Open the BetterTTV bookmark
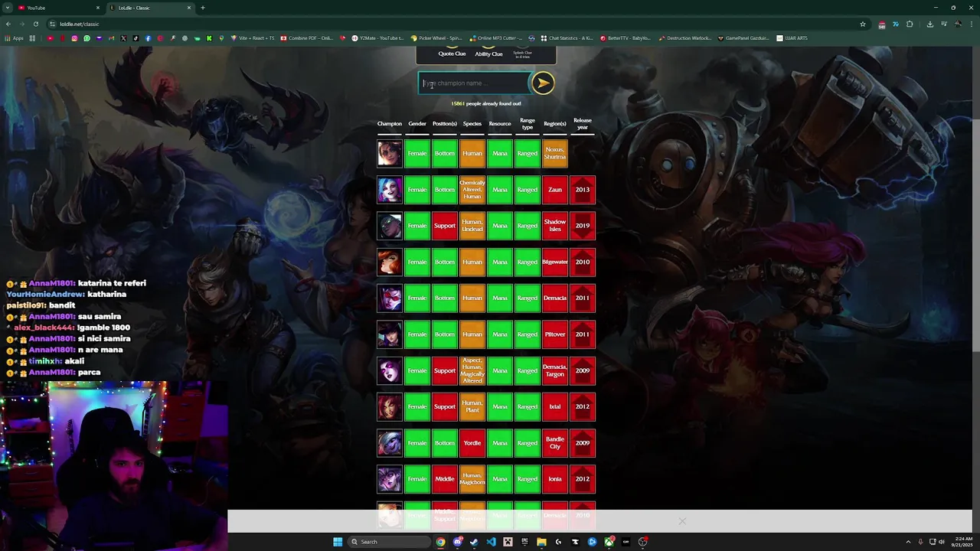This screenshot has height=551, width=980. coord(626,38)
